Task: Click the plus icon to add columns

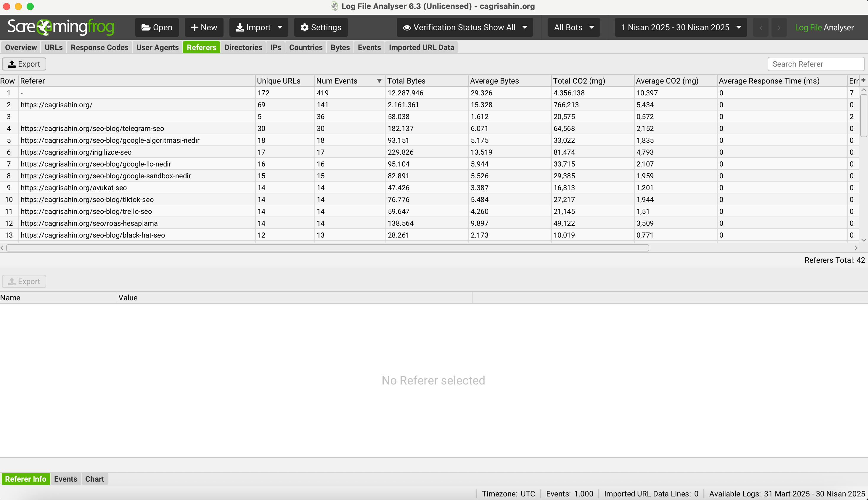Action: (x=864, y=80)
